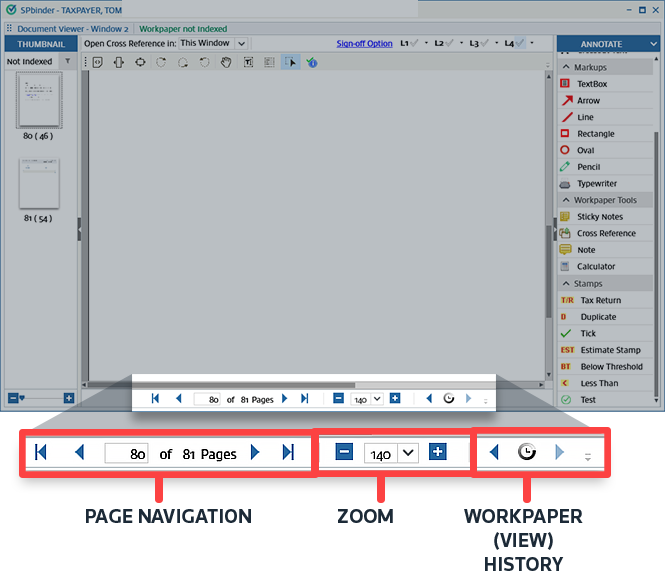Decrease thumbnail size with minus button
This screenshot has height=577, width=665.
[13, 398]
